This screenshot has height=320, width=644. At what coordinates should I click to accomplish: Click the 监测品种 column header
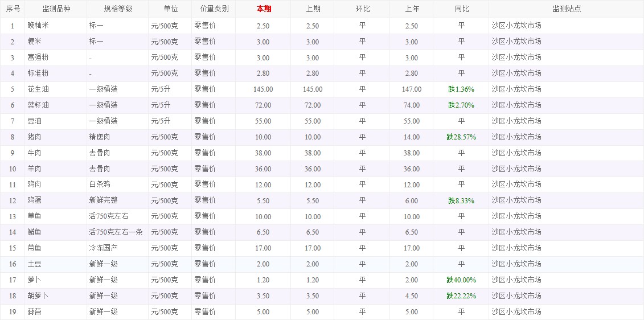click(56, 9)
